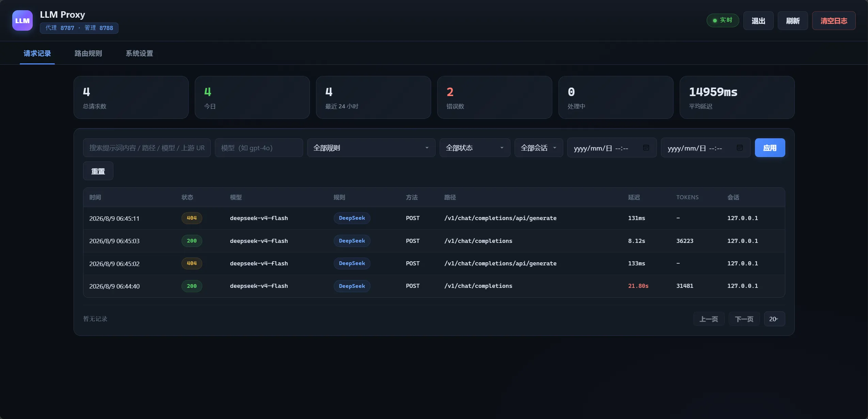
Task: Focus the prompt/path search input field
Action: 147,148
